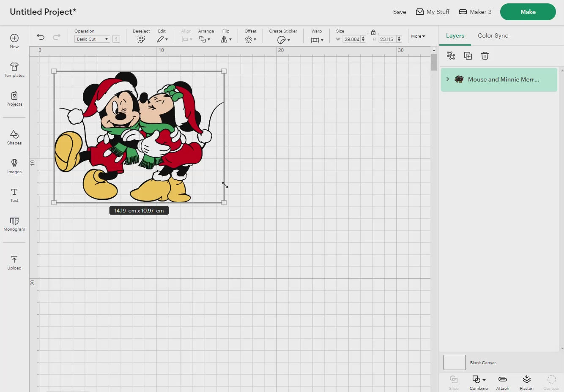Click the Contour tool
Screen dimensions: 564x392
coord(551,382)
